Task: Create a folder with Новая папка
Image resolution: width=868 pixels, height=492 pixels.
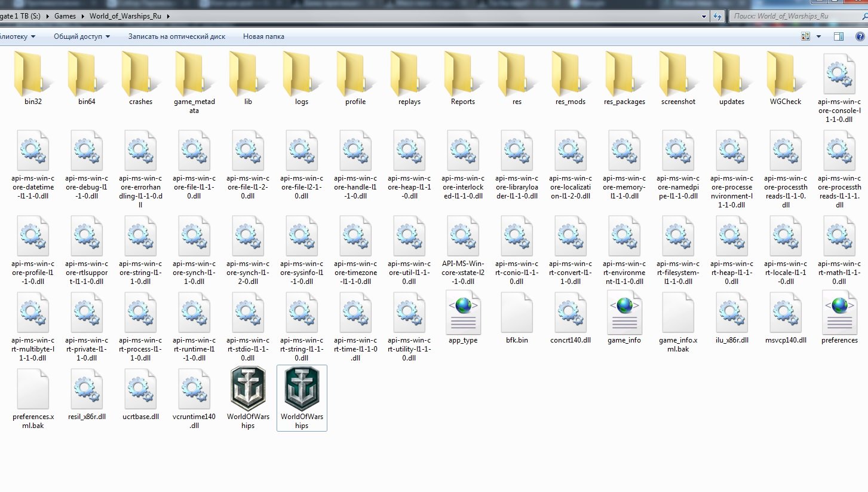Action: point(263,36)
